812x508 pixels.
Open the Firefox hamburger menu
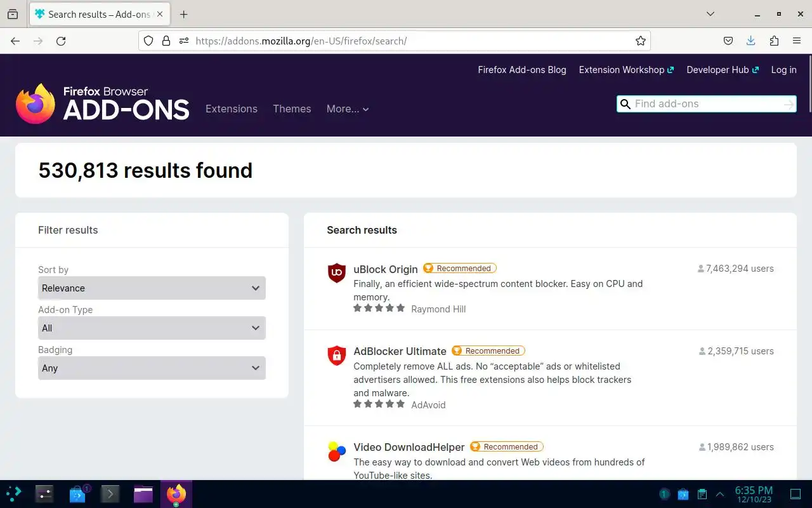pos(797,41)
